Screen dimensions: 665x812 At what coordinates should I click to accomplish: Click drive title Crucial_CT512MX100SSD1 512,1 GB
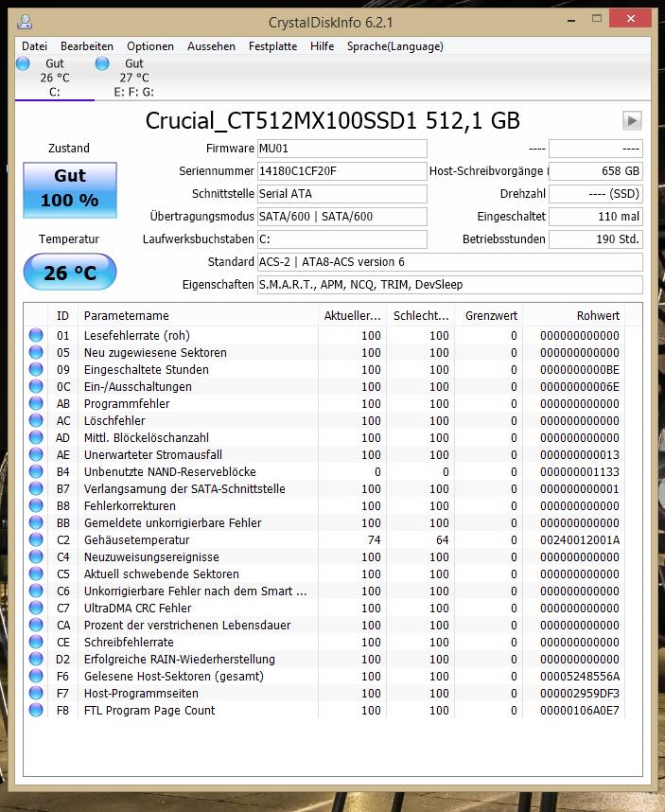click(x=333, y=120)
